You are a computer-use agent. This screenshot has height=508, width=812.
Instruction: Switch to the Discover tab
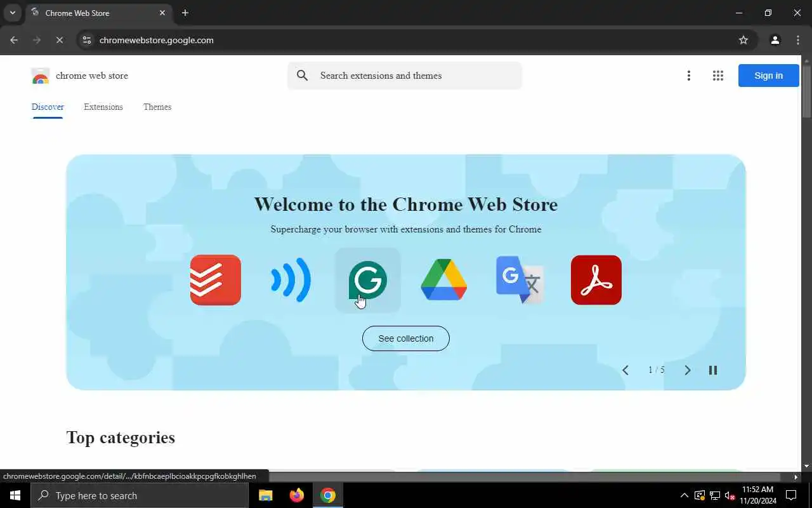click(48, 107)
